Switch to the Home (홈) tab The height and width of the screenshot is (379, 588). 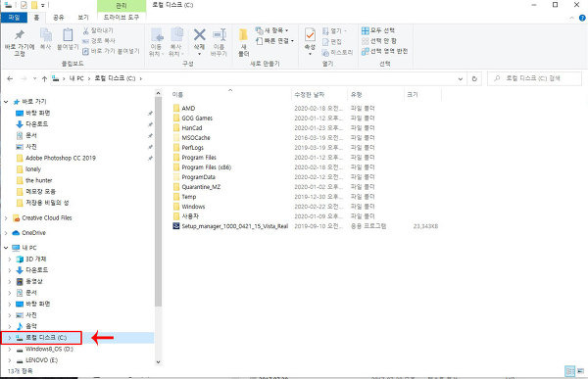[36, 18]
